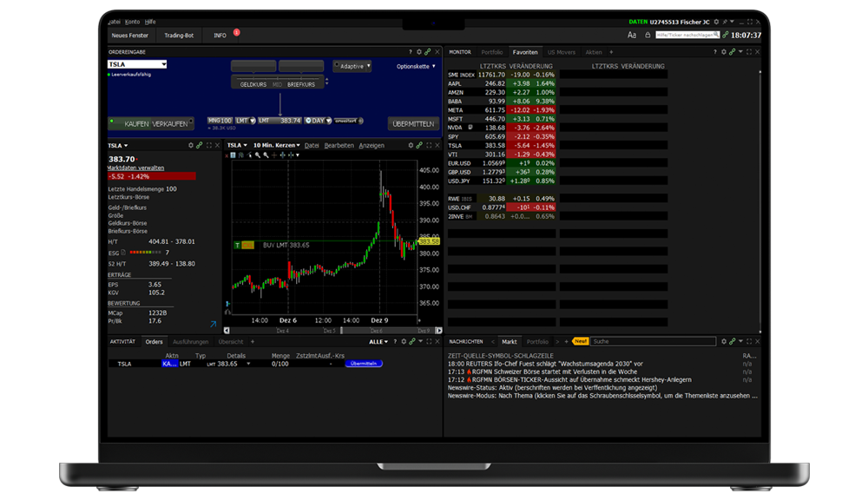Image resolution: width=868 pixels, height=500 pixels.
Task: Open chart panel gear settings
Action: tap(409, 145)
